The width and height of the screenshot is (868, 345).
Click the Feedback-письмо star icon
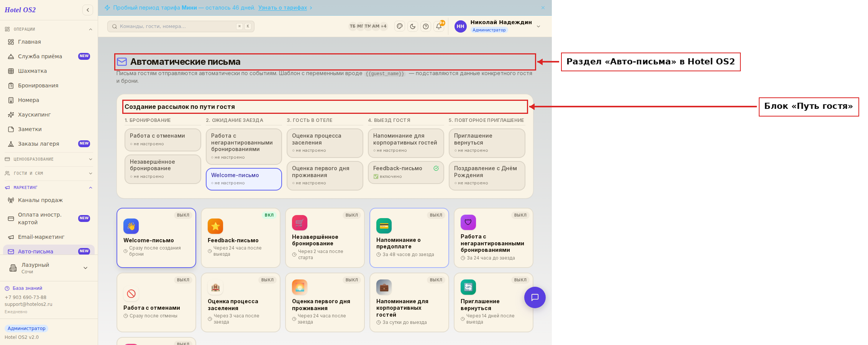coord(215,226)
